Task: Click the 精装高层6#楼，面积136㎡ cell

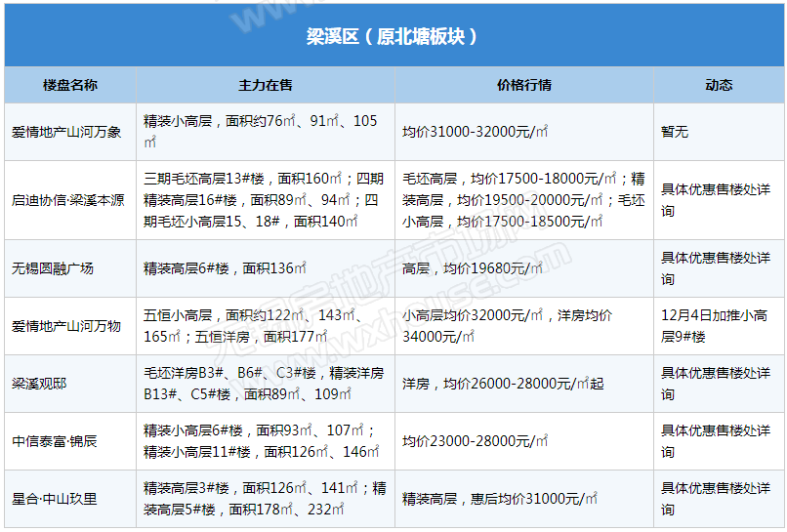Action: [226, 268]
